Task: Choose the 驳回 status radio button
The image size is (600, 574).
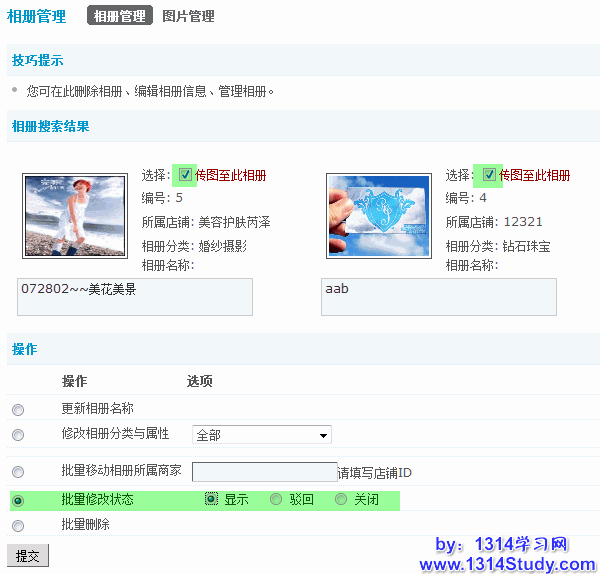Action: 276,500
